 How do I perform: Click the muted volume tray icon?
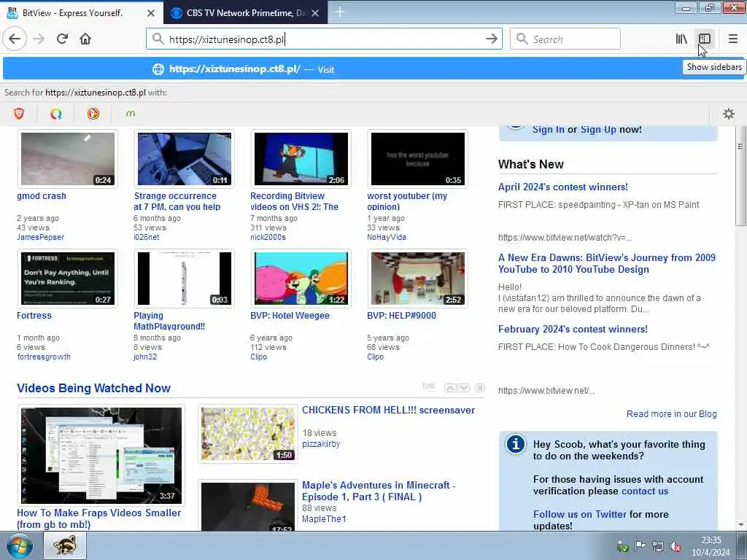pos(676,547)
